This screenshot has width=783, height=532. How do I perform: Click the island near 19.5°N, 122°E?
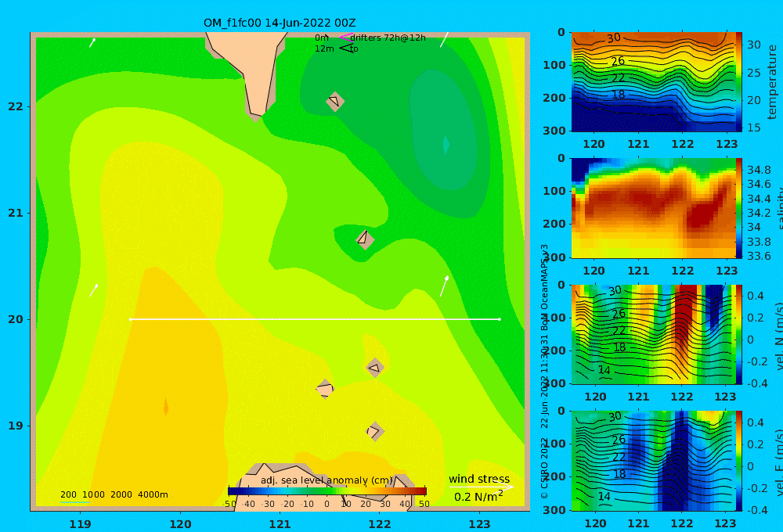[x=375, y=368]
